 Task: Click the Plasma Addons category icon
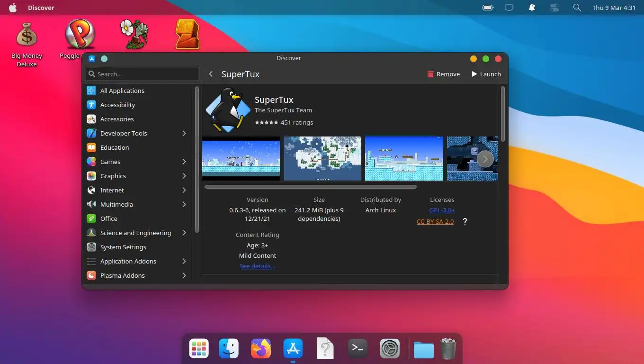point(91,275)
